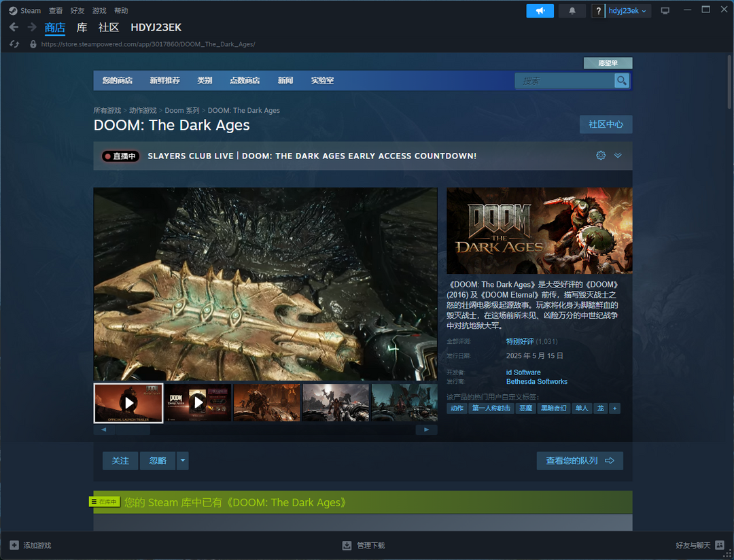Click 动作游戏 breadcrumb link
This screenshot has width=734, height=560.
tap(143, 111)
